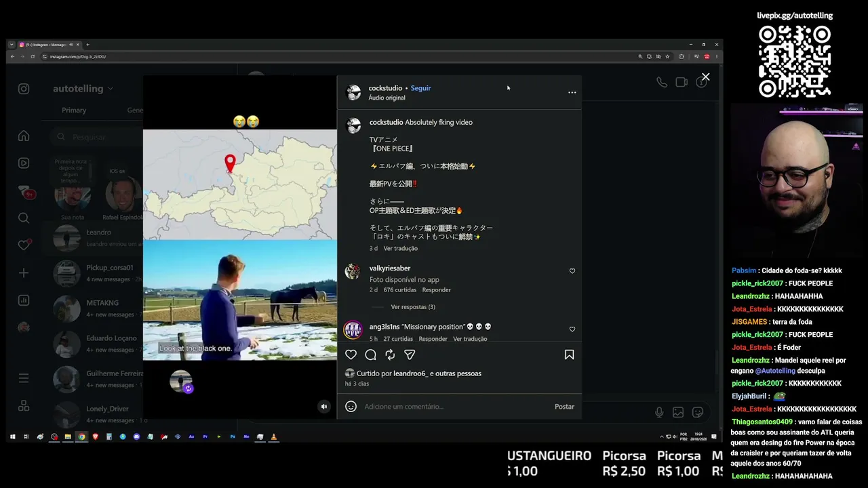Screen dimensions: 868x488
Task: Go to Instagram Home in the sidebar
Action: tap(24, 136)
